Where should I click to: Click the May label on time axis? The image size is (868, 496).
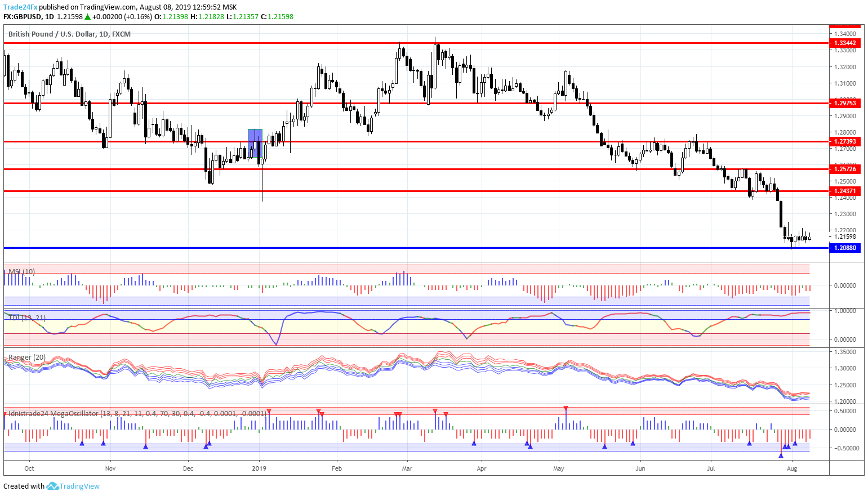pyautogui.click(x=559, y=468)
